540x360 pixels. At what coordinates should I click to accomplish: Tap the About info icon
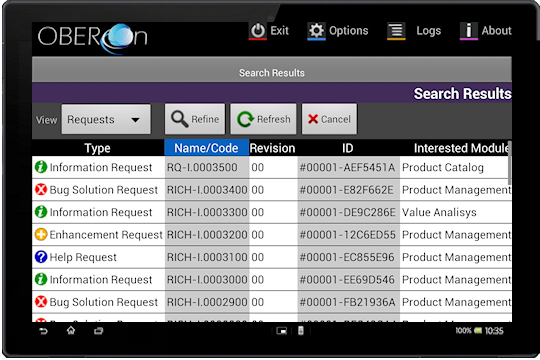pyautogui.click(x=468, y=31)
